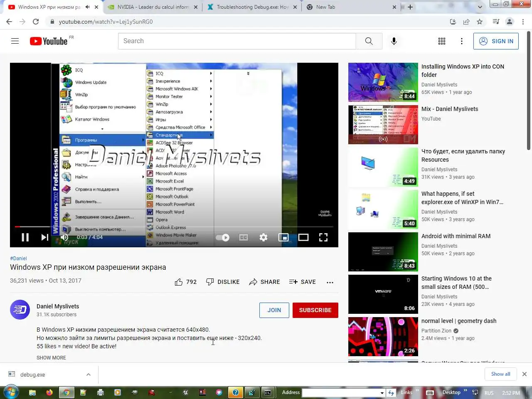The height and width of the screenshot is (399, 532).
Task: Open the player settings gear
Action: 264,237
